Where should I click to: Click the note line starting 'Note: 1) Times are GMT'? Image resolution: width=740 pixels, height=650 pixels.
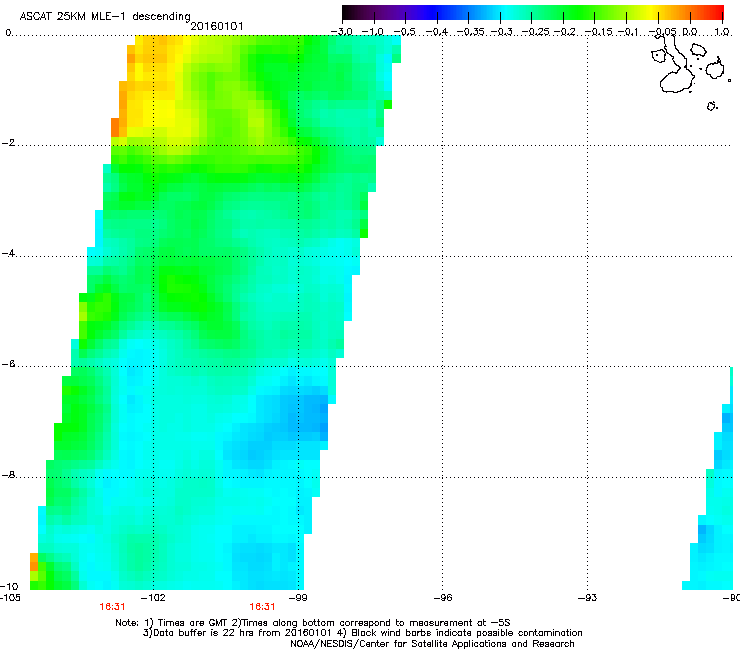(313, 623)
